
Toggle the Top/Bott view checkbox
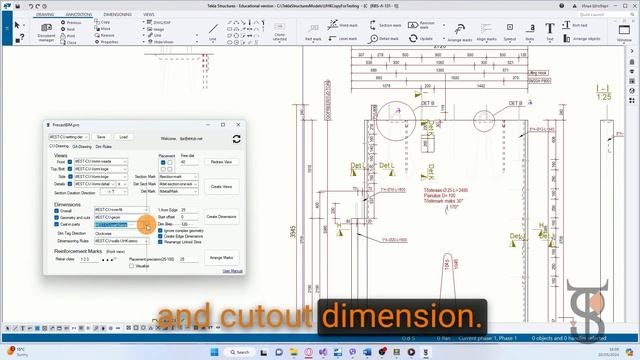coord(70,169)
